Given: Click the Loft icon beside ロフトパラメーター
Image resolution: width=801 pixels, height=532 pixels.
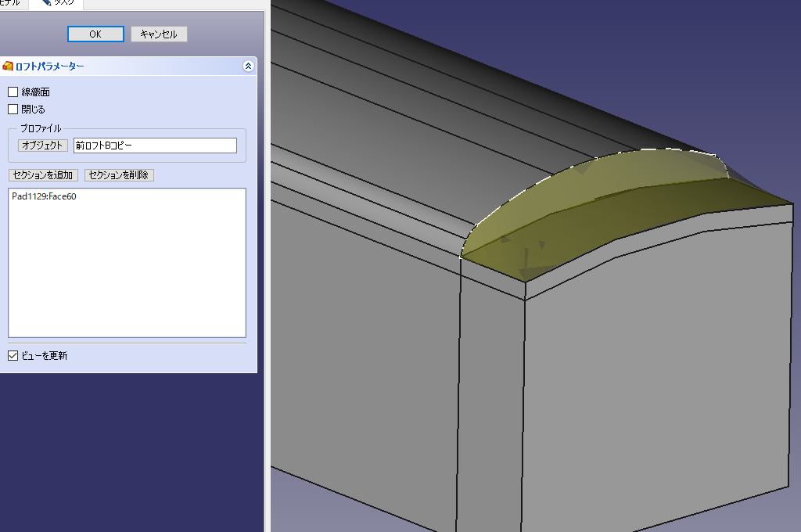Looking at the screenshot, I should click(8, 66).
